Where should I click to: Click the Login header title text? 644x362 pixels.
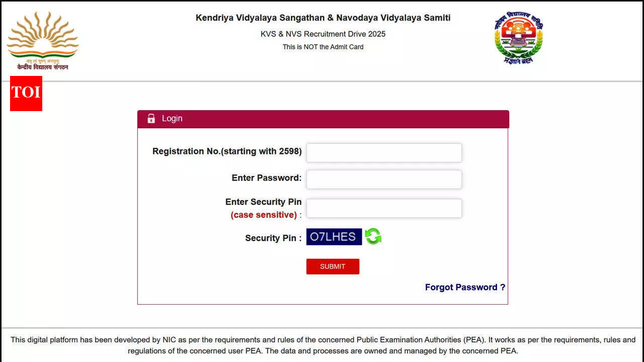172,119
